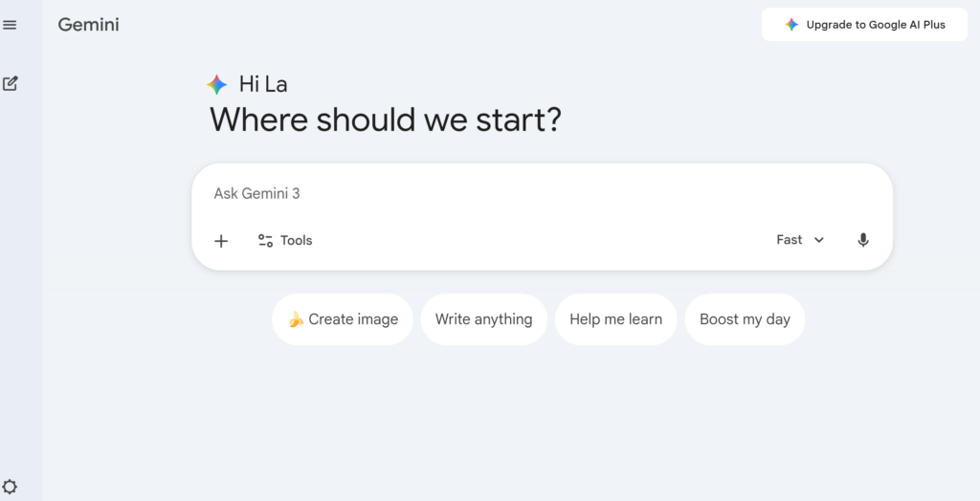Focus the Ask Gemini 3 prompt field

[536, 194]
